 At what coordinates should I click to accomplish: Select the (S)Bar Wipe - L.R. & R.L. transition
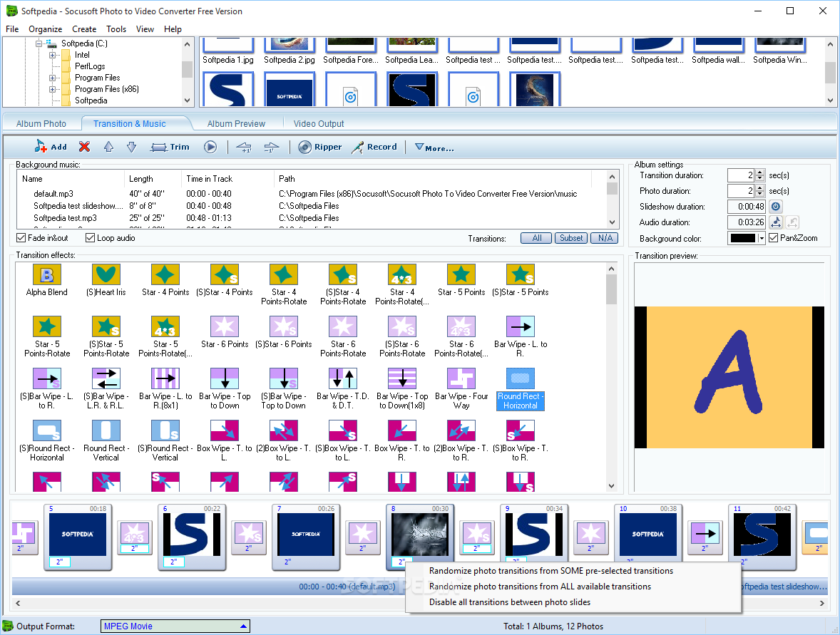[x=106, y=388]
